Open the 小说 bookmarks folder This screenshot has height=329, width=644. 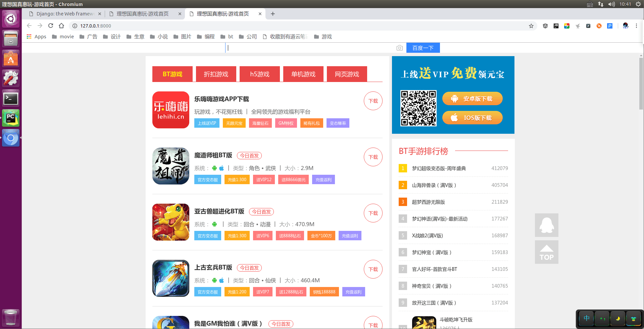[159, 37]
